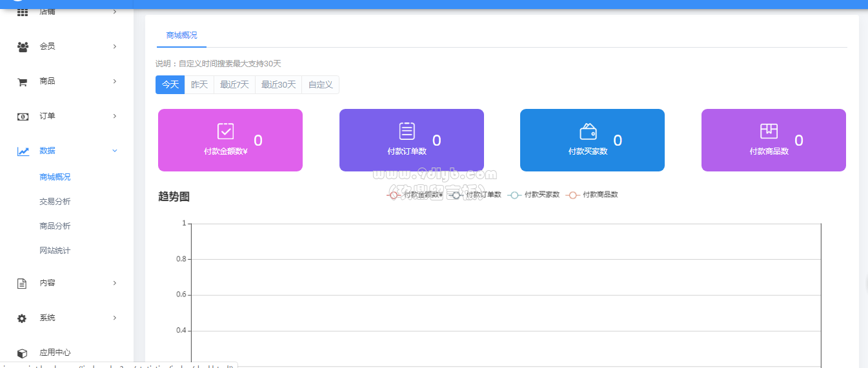Go to 网站统计 submenu item
868x368 pixels.
tap(55, 251)
